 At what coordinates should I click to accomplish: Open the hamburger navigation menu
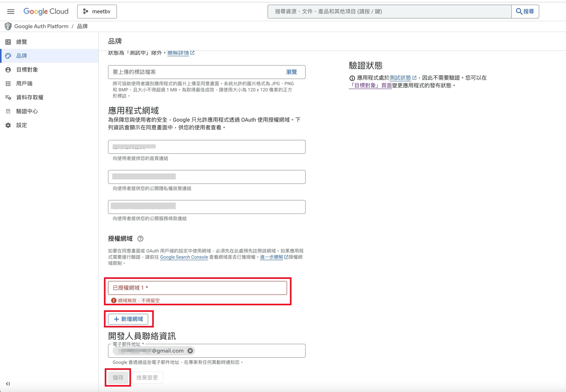[11, 12]
